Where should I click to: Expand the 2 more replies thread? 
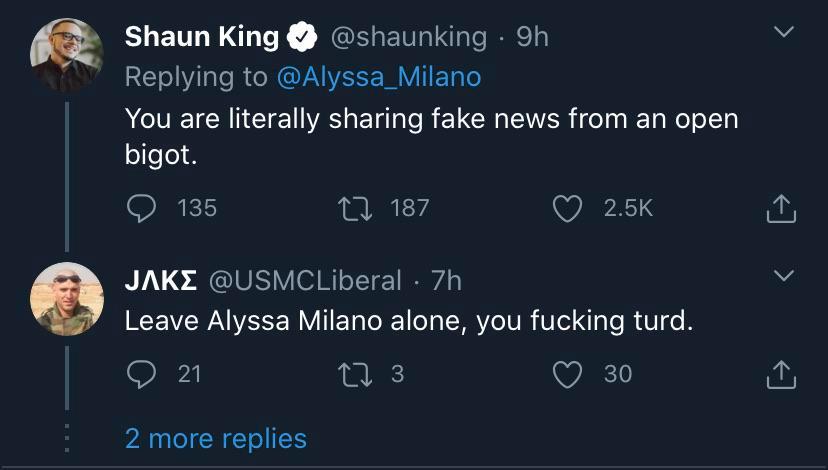pos(215,438)
